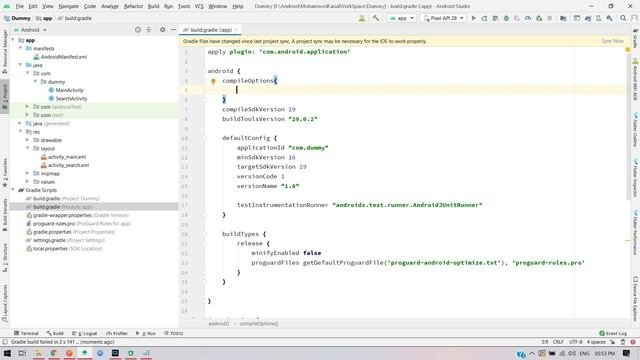Image resolution: width=640 pixels, height=360 pixels.
Task: Open the Build menu
Action: (153, 6)
